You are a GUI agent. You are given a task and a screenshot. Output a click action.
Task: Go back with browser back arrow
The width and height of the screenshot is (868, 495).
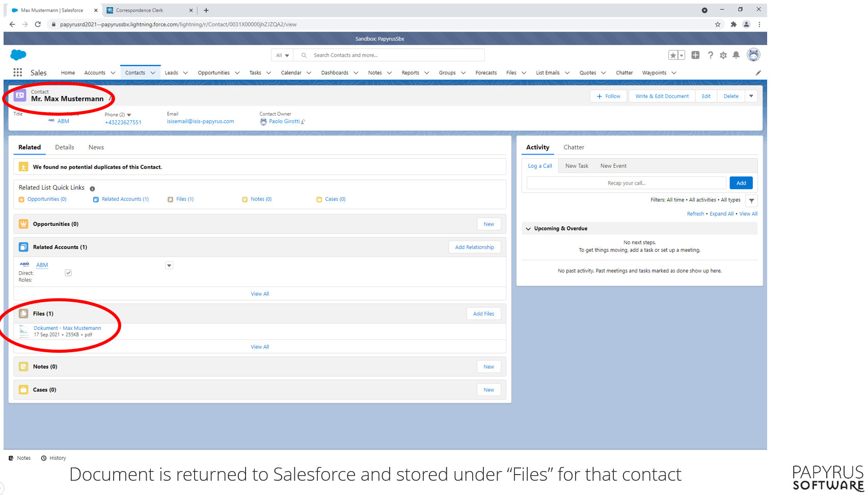coord(12,24)
